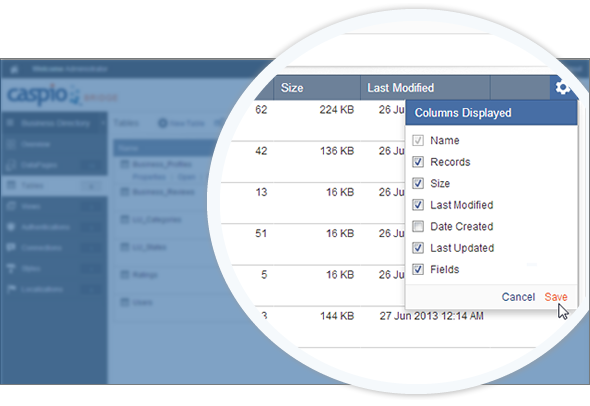
Task: Uncheck the Last Modified column checkbox
Action: pos(418,205)
